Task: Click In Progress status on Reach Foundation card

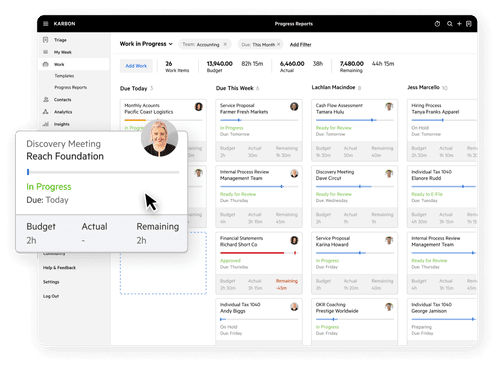Action: coord(49,187)
